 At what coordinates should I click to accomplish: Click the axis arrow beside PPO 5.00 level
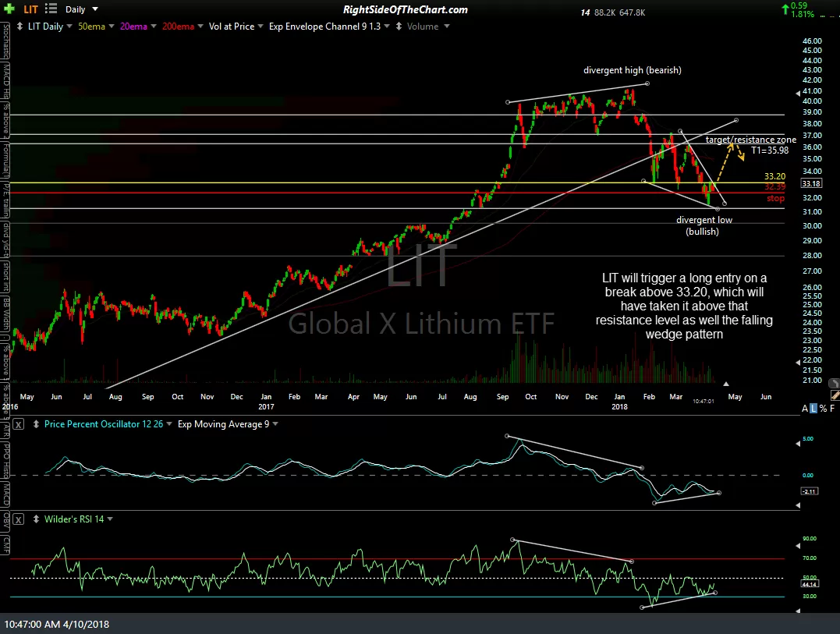point(798,444)
